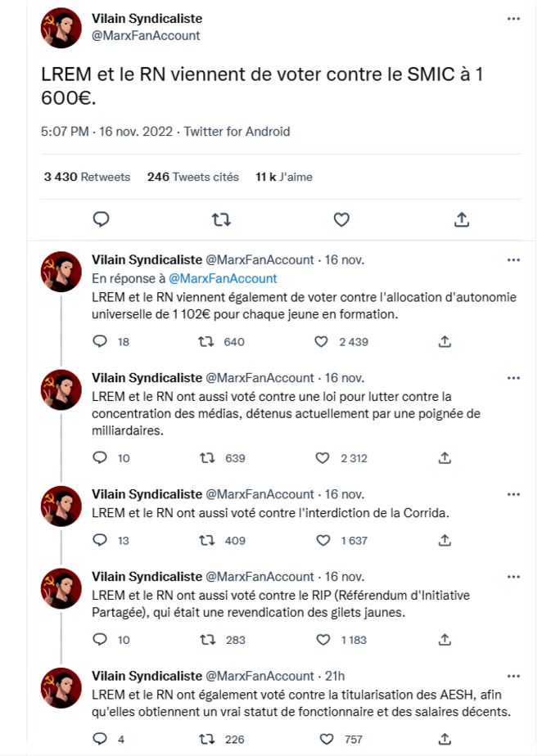
Task: Open Vilain Syndicaliste's profile avatar at top
Action: click(61, 28)
